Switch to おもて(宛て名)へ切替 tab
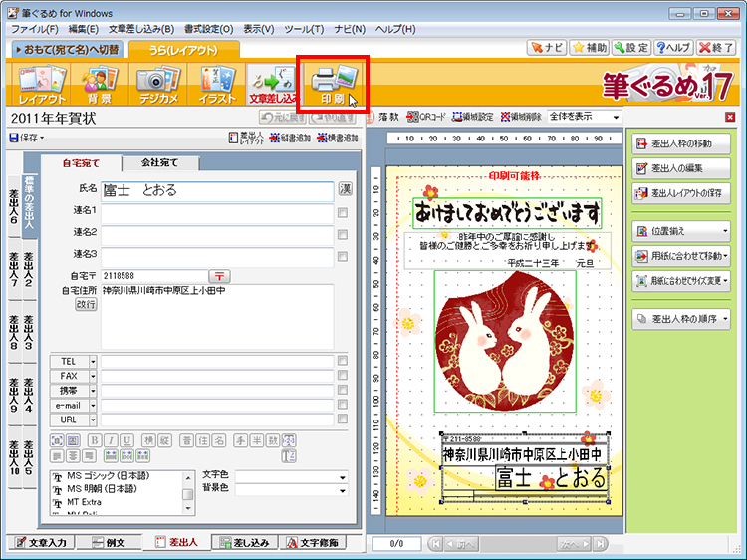 (67, 49)
